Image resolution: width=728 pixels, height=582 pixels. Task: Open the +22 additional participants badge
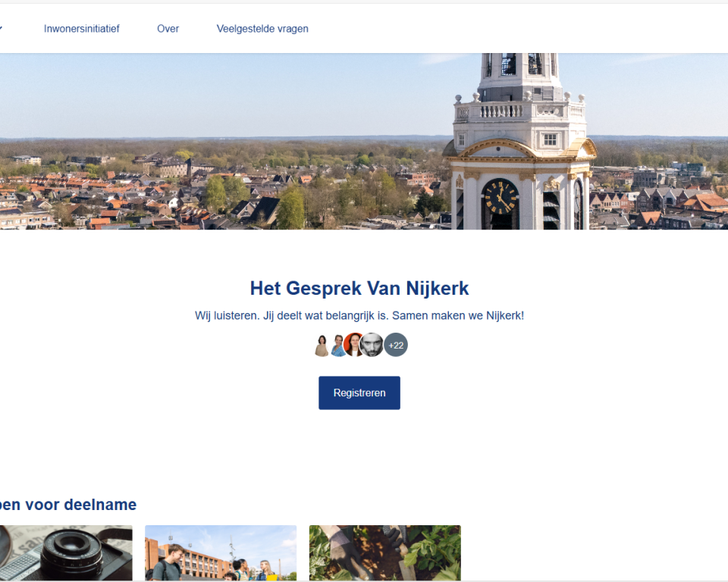pos(395,345)
